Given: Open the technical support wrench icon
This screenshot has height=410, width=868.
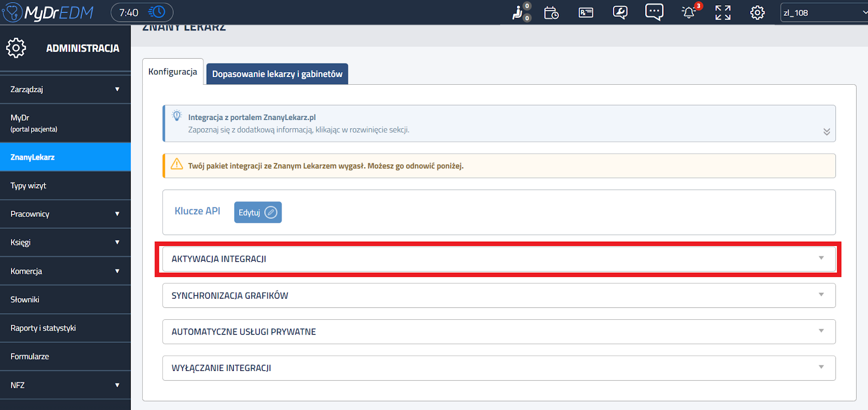Looking at the screenshot, I should click(620, 12).
